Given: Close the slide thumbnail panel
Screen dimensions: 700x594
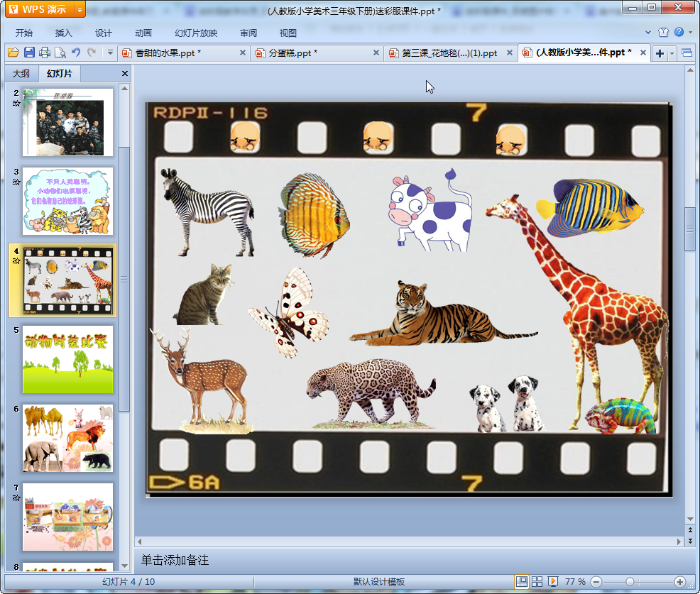Looking at the screenshot, I should 125,74.
